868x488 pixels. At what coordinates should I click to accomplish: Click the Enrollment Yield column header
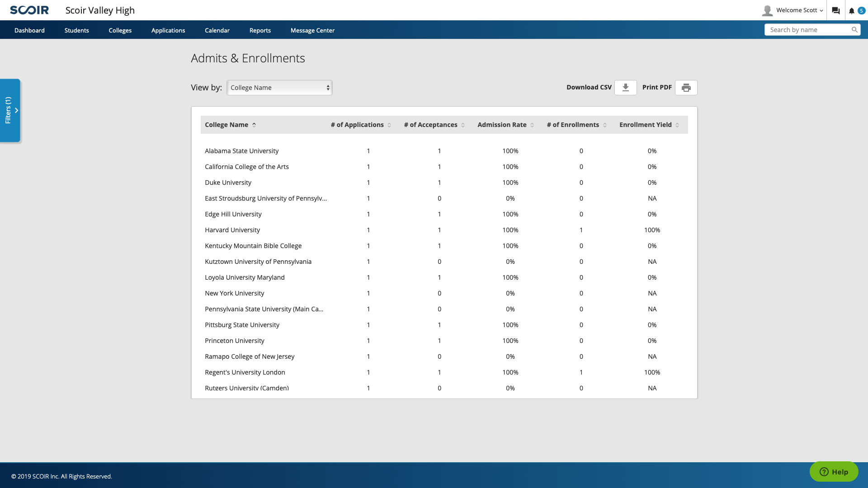coord(646,125)
